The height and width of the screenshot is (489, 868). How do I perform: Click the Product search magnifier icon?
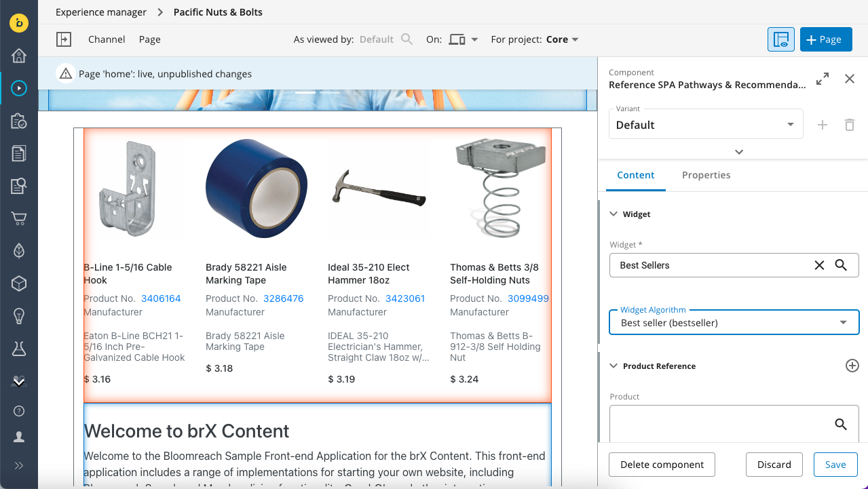click(x=841, y=425)
